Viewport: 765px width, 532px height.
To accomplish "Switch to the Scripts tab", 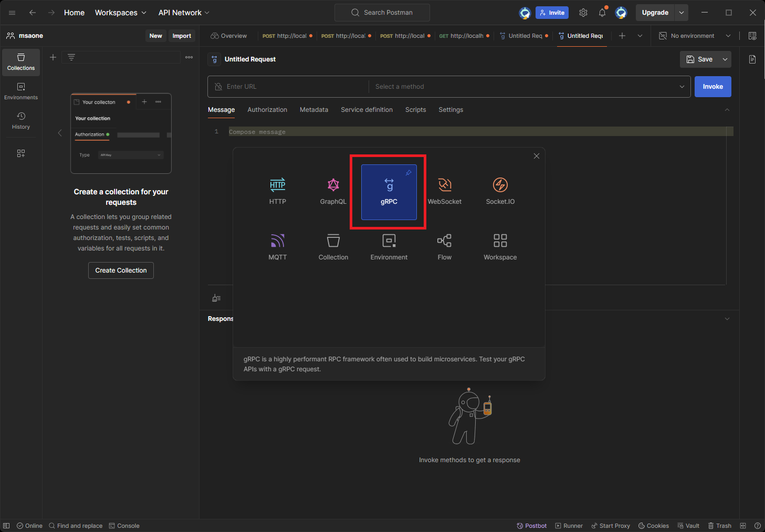I will click(415, 110).
